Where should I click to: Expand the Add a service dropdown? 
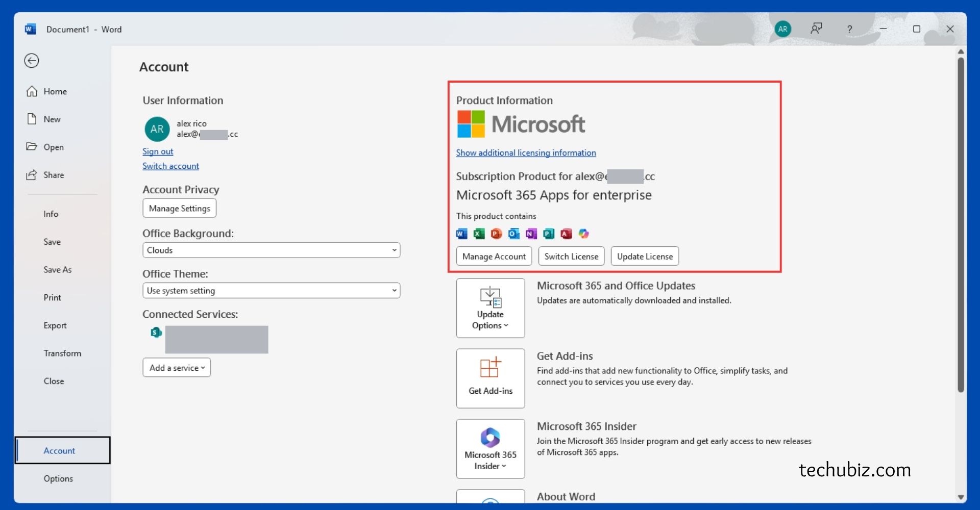click(x=177, y=368)
